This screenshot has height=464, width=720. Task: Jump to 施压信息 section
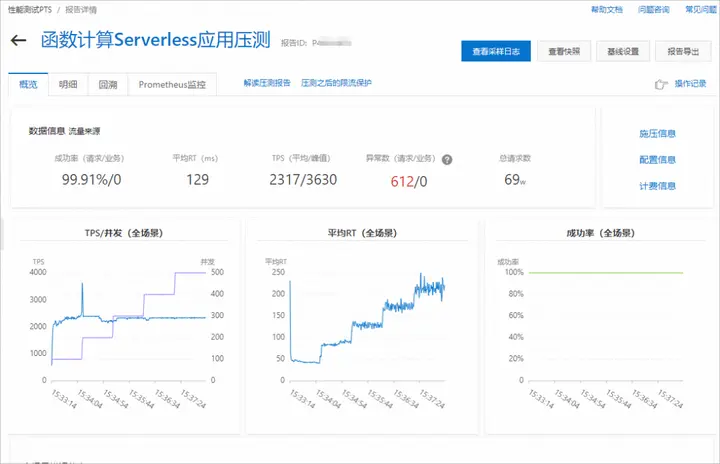(657, 134)
